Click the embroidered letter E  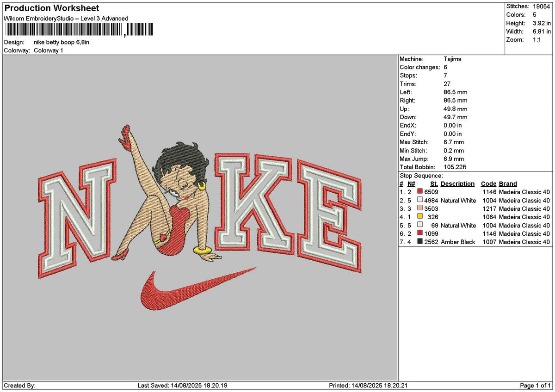(329, 215)
